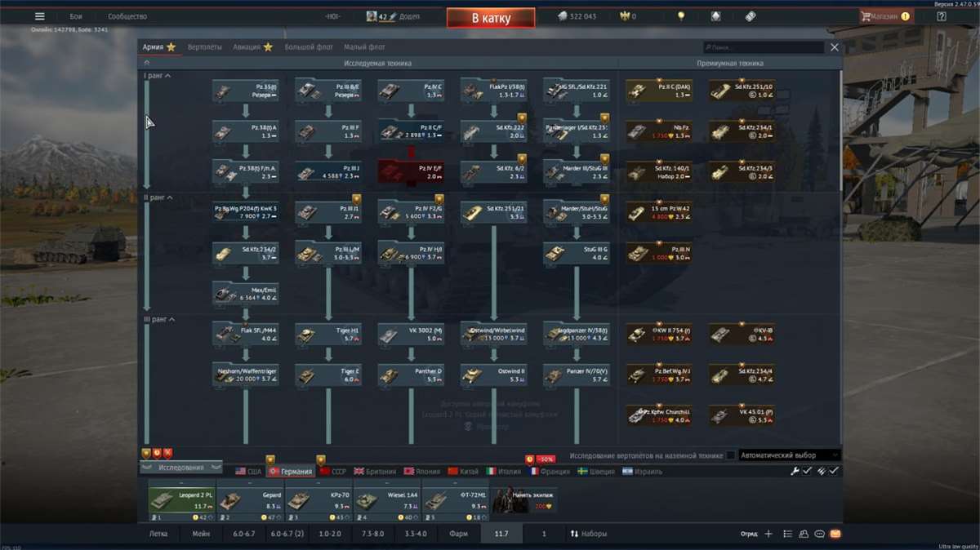Select the Gepard crew slot

pos(250,502)
